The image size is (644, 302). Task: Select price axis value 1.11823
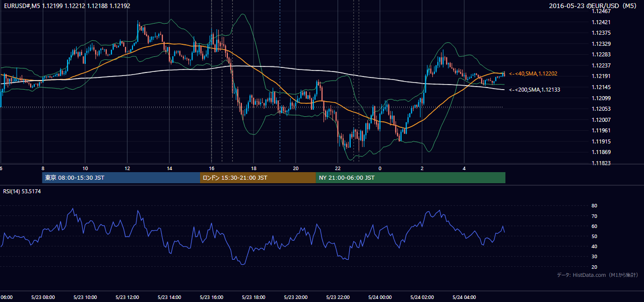point(602,163)
